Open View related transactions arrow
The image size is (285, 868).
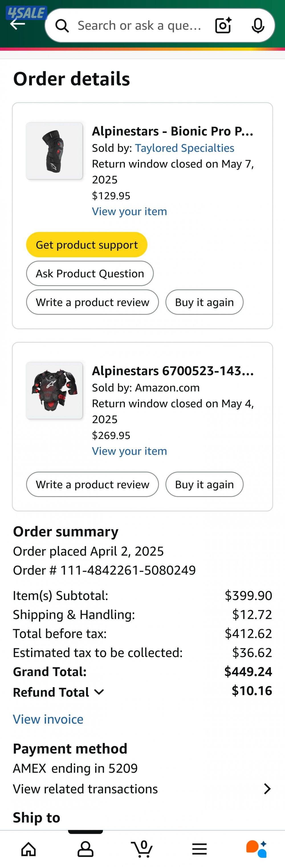point(267,789)
